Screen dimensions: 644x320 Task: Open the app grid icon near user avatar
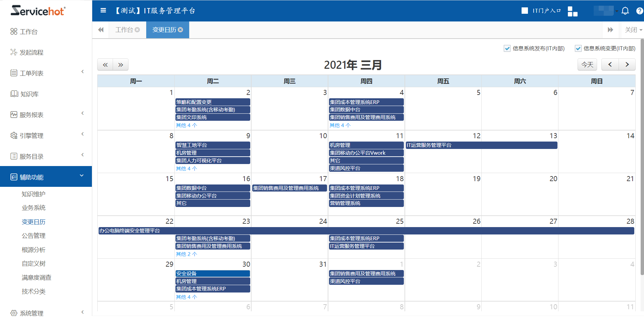[573, 10]
